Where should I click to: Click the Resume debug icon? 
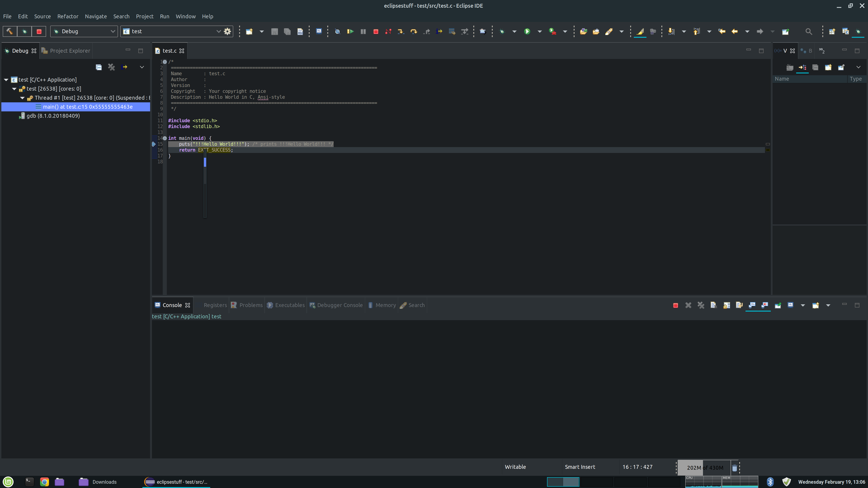(350, 31)
